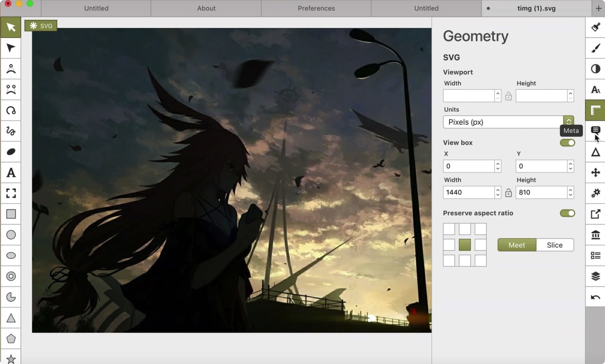Screen dimensions: 605x364
Task: Open the Arrangement move panel
Action: (x=595, y=173)
